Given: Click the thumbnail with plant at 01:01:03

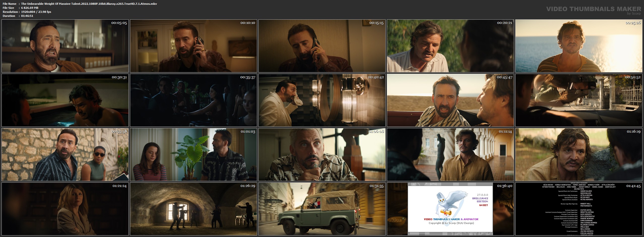Looking at the screenshot, I should [193, 154].
